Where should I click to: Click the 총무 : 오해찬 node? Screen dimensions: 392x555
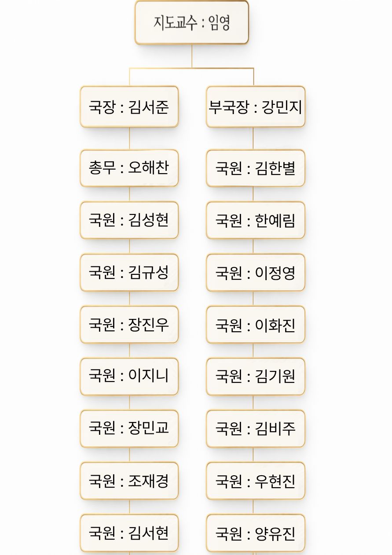(x=129, y=168)
